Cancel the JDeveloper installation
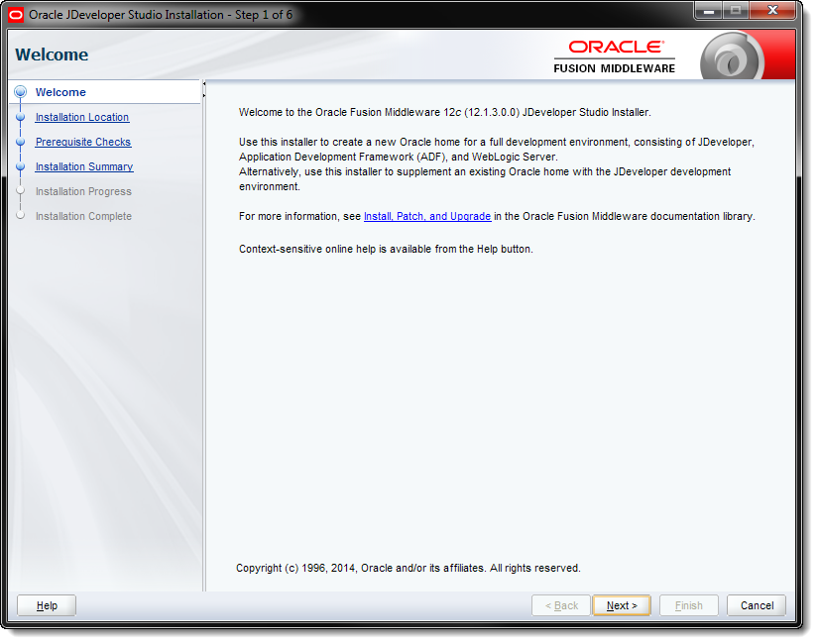The image size is (818, 644). 756,605
